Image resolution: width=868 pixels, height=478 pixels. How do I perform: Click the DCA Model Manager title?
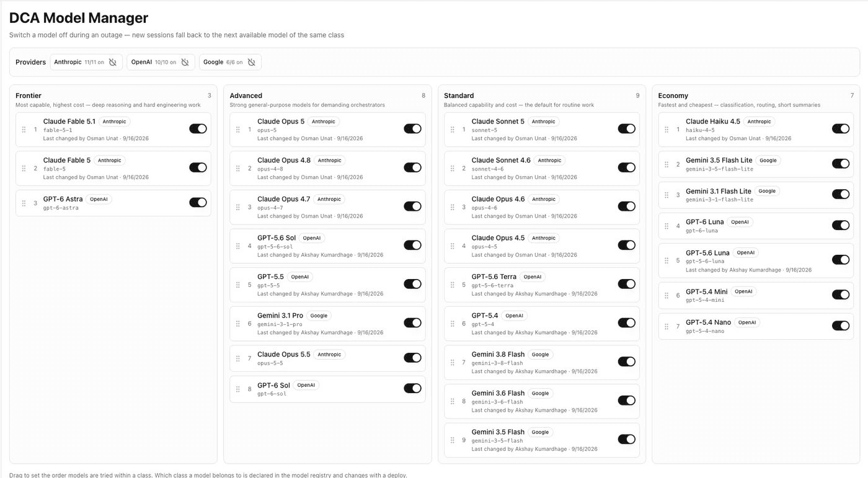pos(79,18)
